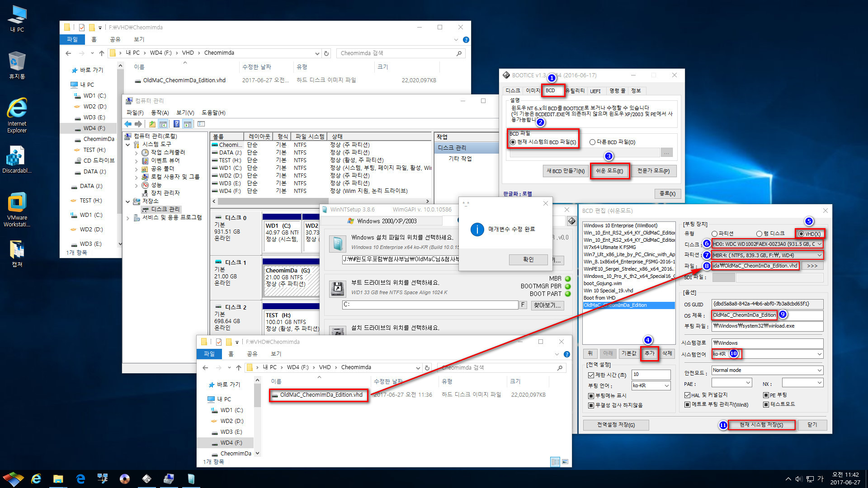The width and height of the screenshot is (868, 488).
Task: Open 안전모드 Normal mode dropdown
Action: click(x=767, y=370)
